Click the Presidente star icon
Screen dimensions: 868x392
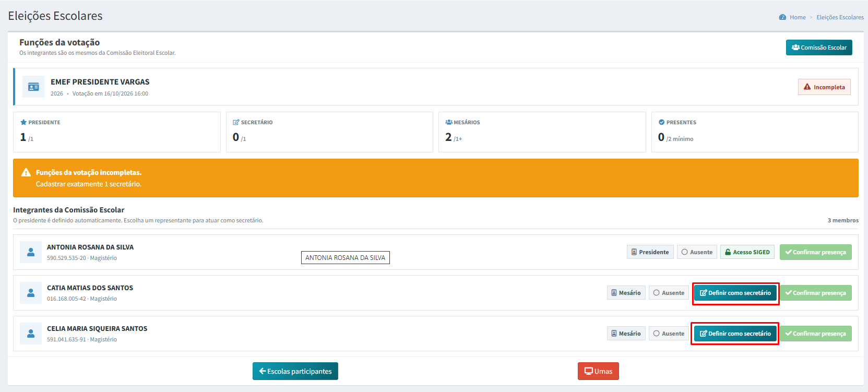coord(23,122)
